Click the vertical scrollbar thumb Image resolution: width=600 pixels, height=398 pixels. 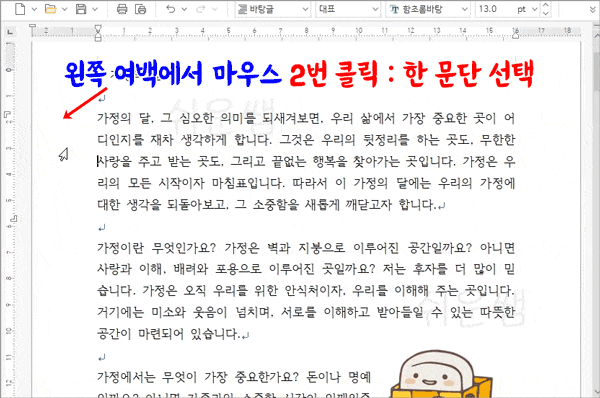tap(596, 71)
